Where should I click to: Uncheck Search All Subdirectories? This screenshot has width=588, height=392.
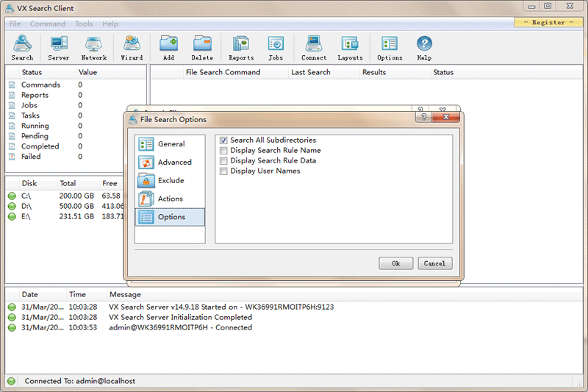[x=223, y=140]
